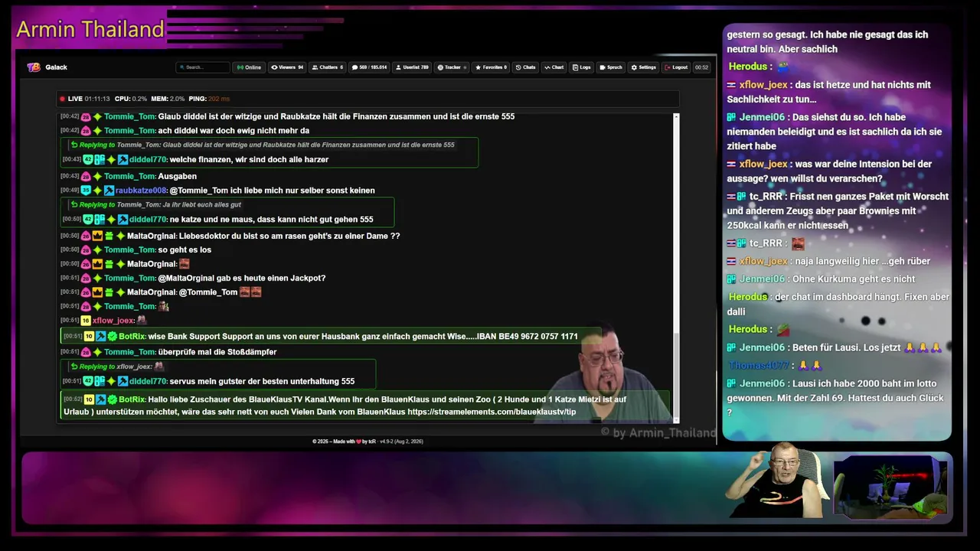980x551 pixels.
Task: Toggle the Online status button
Action: pyautogui.click(x=249, y=67)
